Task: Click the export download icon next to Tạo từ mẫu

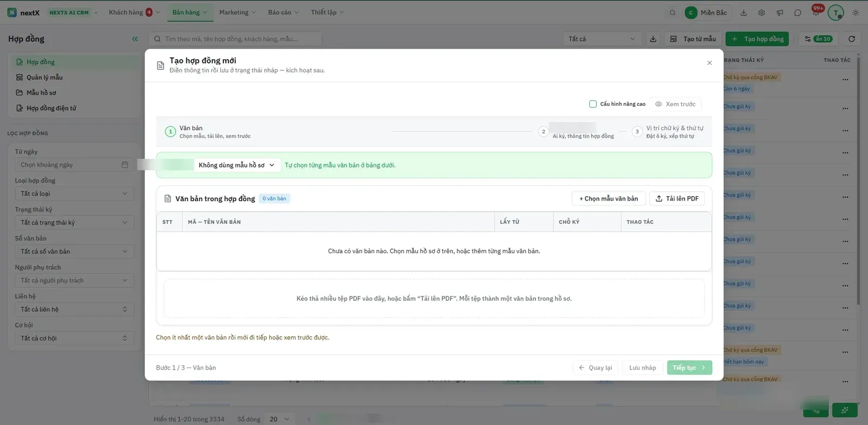Action: click(x=653, y=39)
